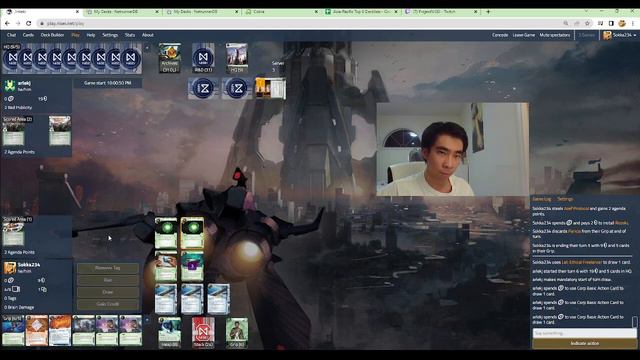
Task: Click the Indicate action button
Action: tap(584, 344)
